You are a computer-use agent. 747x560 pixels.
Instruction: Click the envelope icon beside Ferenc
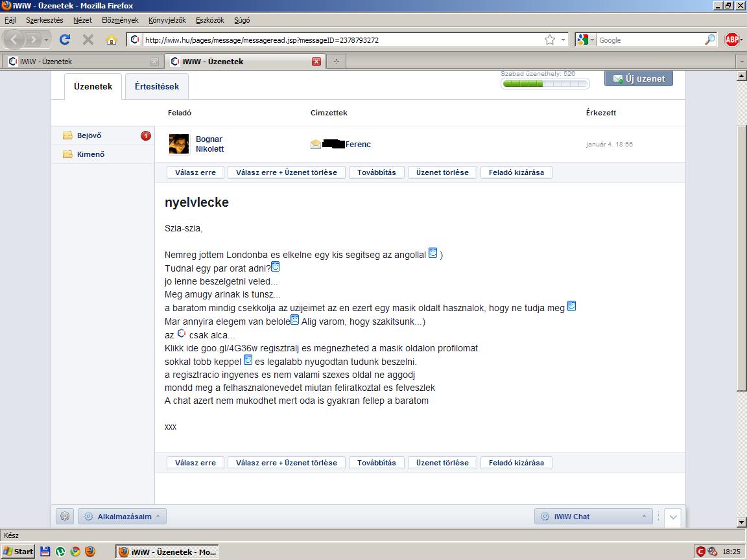315,145
